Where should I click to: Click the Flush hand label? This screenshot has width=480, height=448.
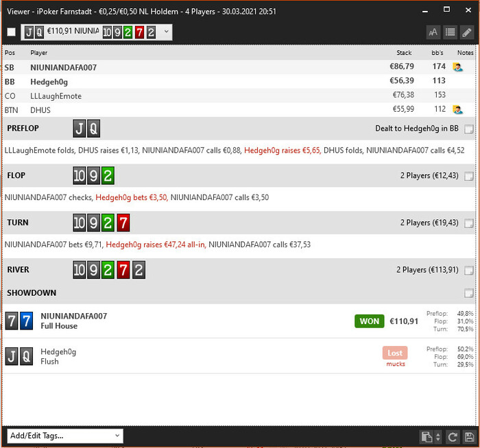coord(49,362)
